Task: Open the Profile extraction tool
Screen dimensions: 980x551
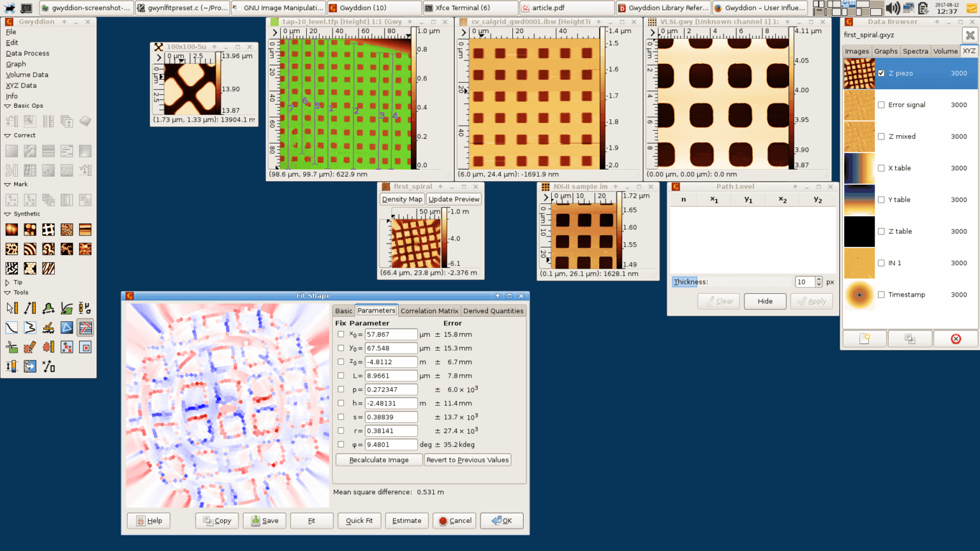Action: point(50,308)
